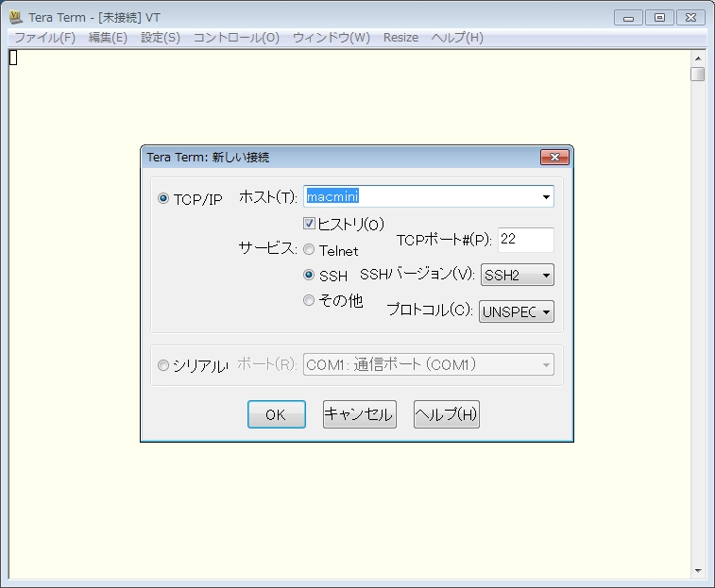Viewport: 715px width, 588px height.
Task: Select the シリアル (Serial) connection option
Action: (163, 366)
